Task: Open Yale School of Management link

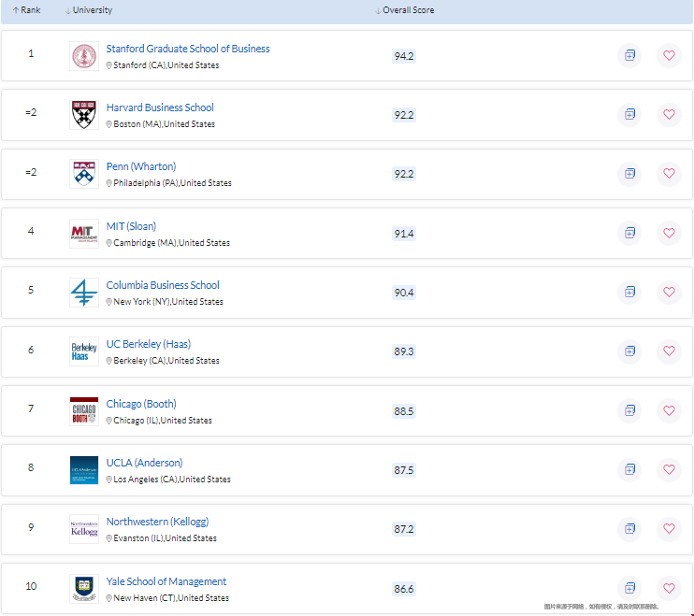Action: (x=166, y=581)
